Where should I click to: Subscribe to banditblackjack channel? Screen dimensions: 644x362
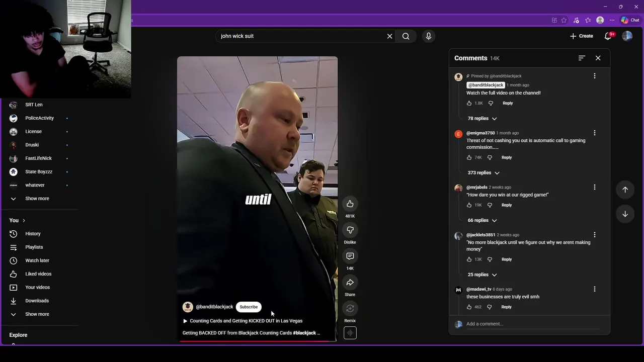(249, 307)
